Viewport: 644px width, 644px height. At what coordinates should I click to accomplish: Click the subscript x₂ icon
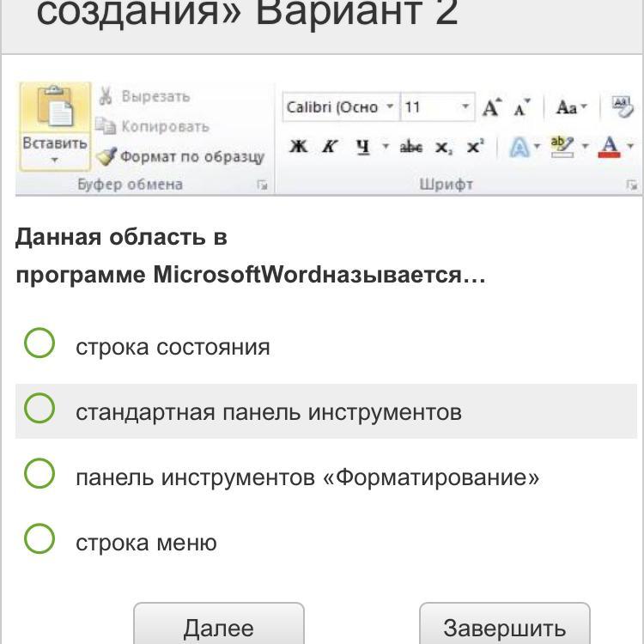pyautogui.click(x=444, y=147)
